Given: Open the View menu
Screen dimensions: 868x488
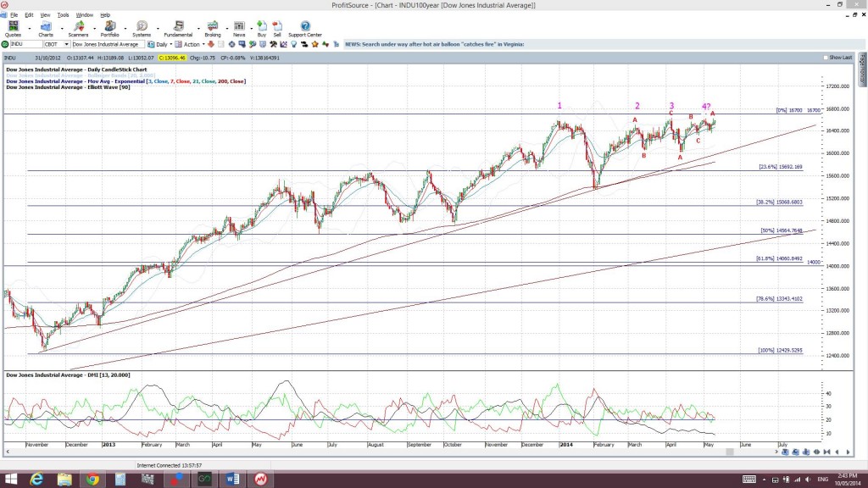Looking at the screenshot, I should (46, 15).
